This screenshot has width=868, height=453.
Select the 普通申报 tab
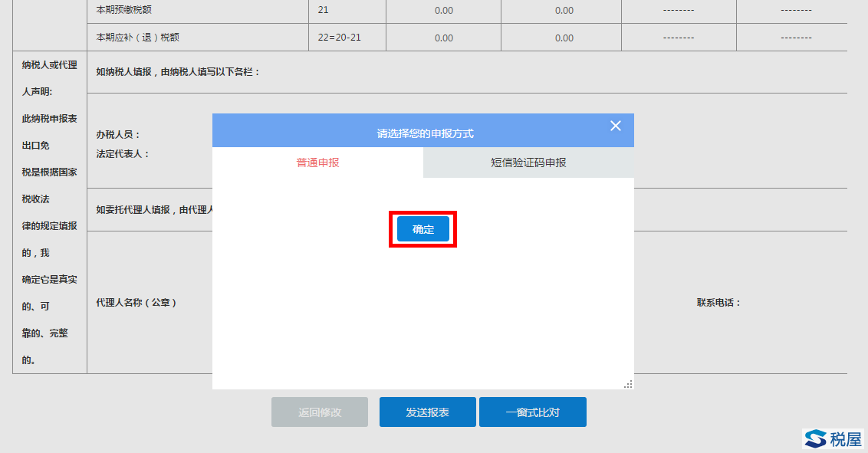(x=317, y=162)
